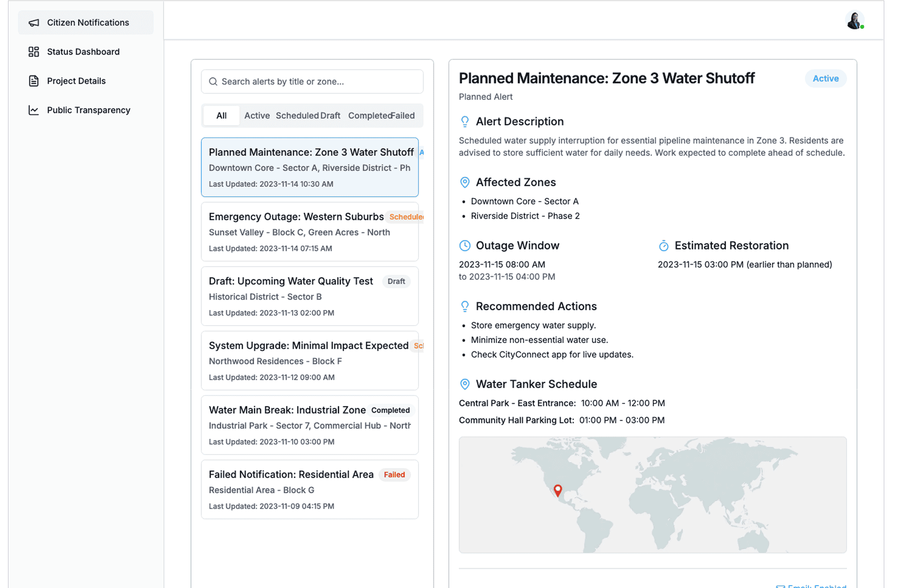Click the red map pin marker
905x588 pixels.
click(558, 490)
